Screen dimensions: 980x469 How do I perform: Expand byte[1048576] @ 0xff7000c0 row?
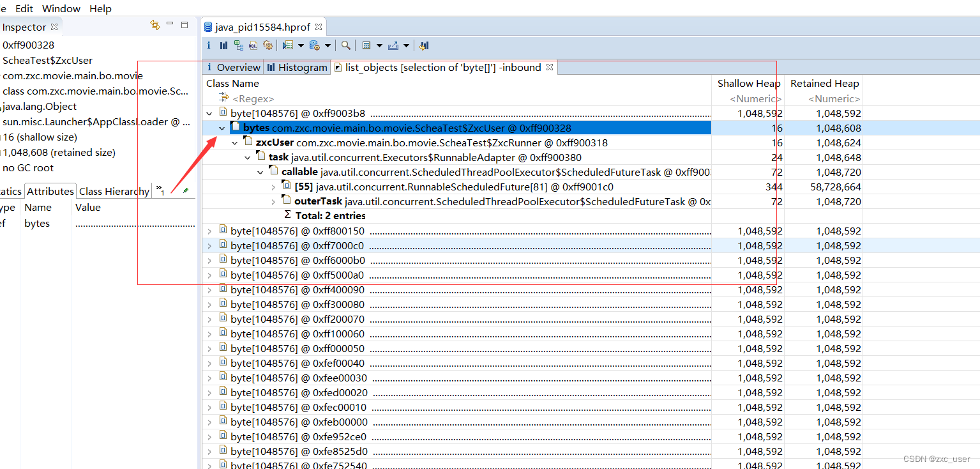209,246
